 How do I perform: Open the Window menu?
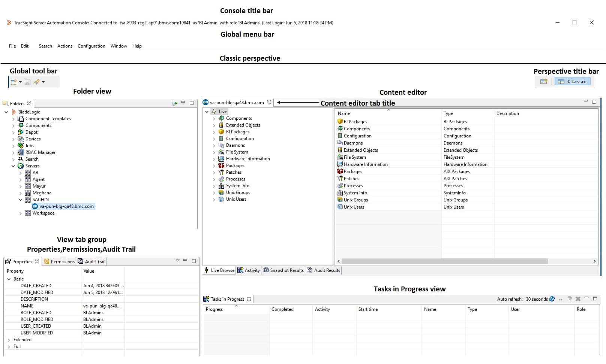pyautogui.click(x=119, y=46)
